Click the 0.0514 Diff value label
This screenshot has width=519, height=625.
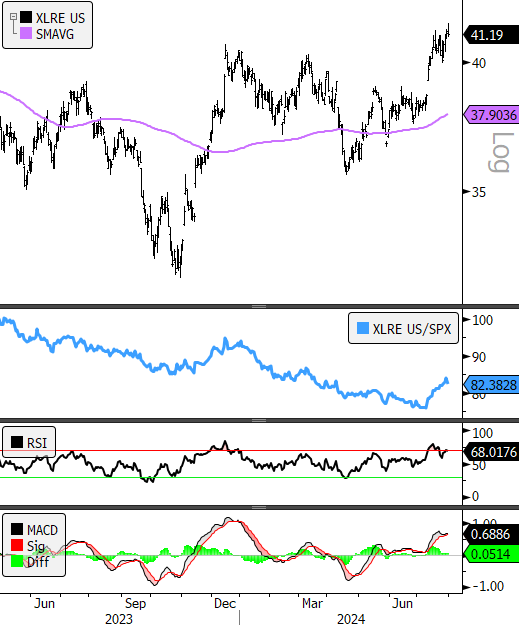coord(491,554)
